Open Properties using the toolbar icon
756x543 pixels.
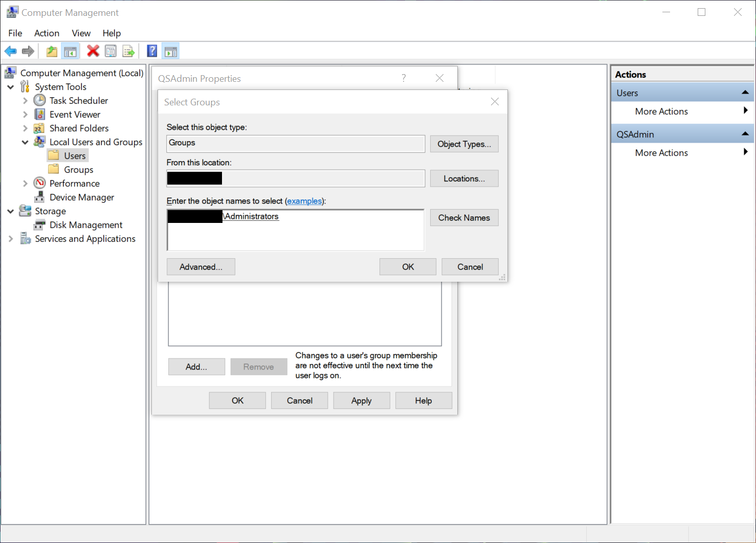tap(110, 51)
